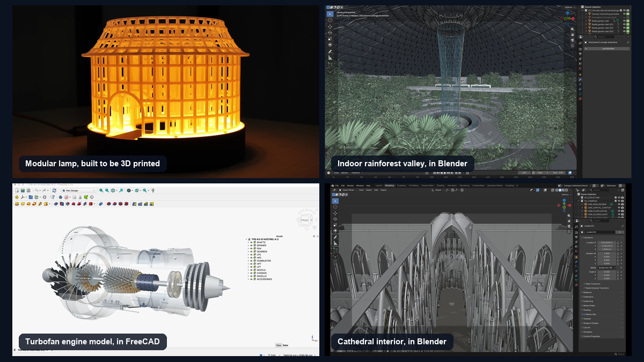
Task: Toggle visibility eye of Radial garden stair.001
Action: coord(624,24)
